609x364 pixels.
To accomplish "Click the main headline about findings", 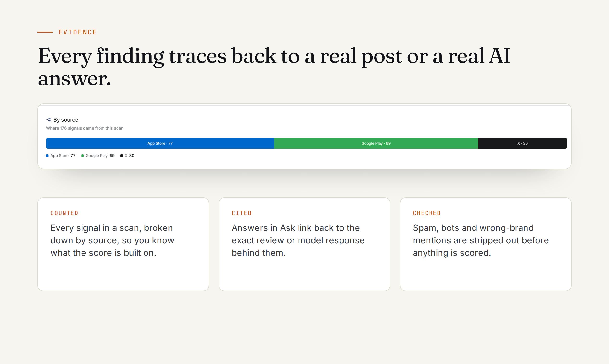I will point(274,67).
